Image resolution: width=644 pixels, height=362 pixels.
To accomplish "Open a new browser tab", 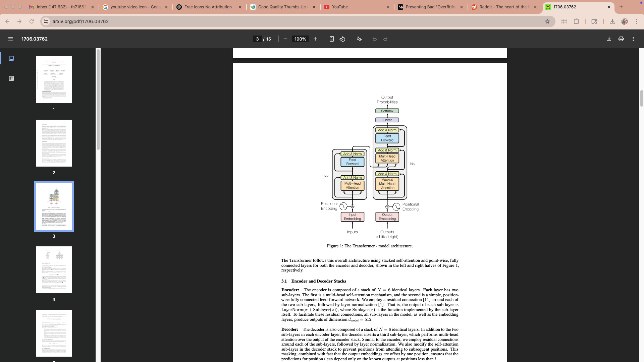I will (x=621, y=7).
